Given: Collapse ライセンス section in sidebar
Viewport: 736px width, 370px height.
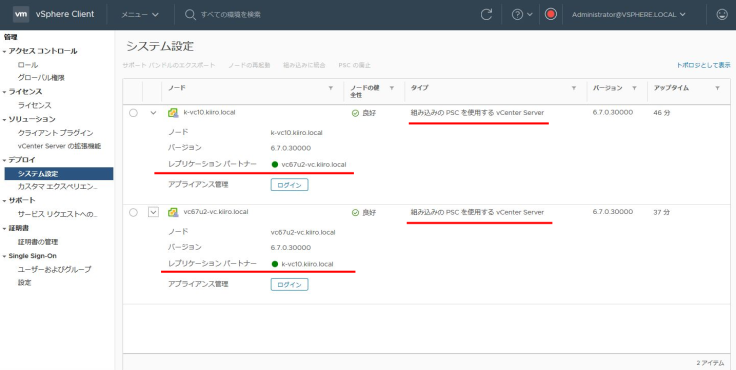Looking at the screenshot, I should [x=5, y=92].
